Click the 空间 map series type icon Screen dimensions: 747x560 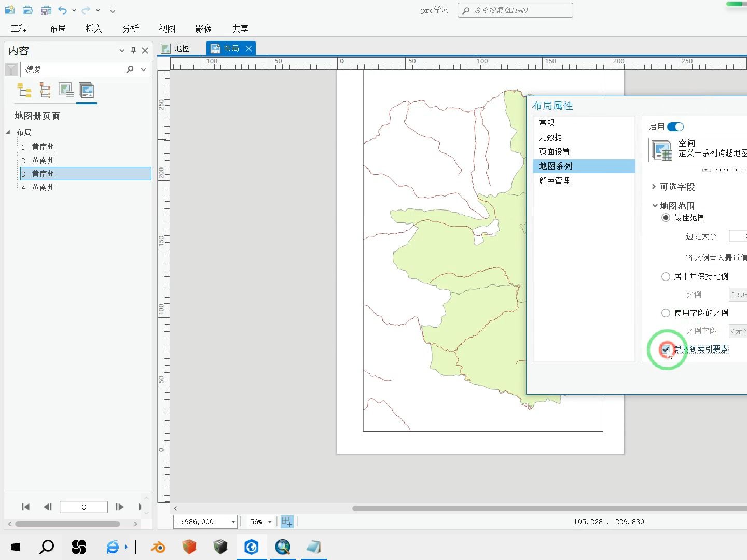tap(662, 150)
